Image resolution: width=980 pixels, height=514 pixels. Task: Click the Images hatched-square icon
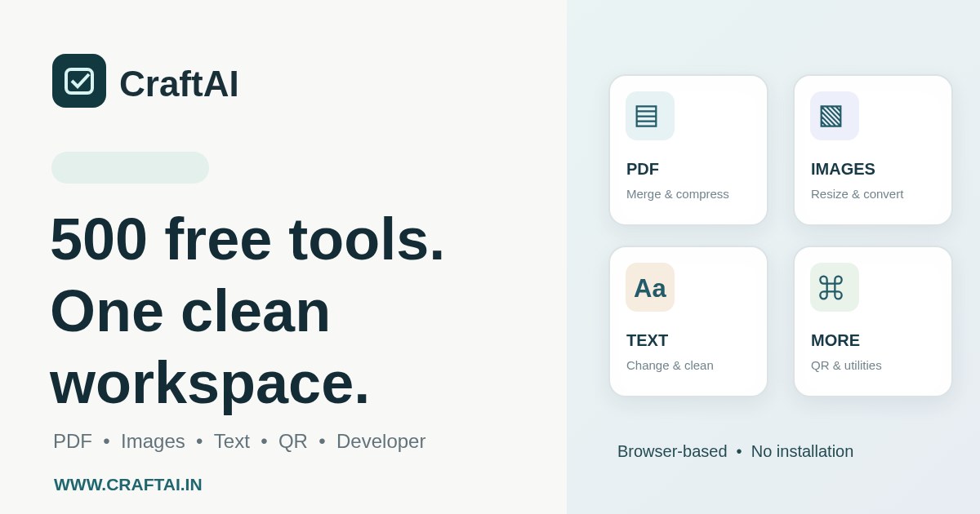point(835,116)
